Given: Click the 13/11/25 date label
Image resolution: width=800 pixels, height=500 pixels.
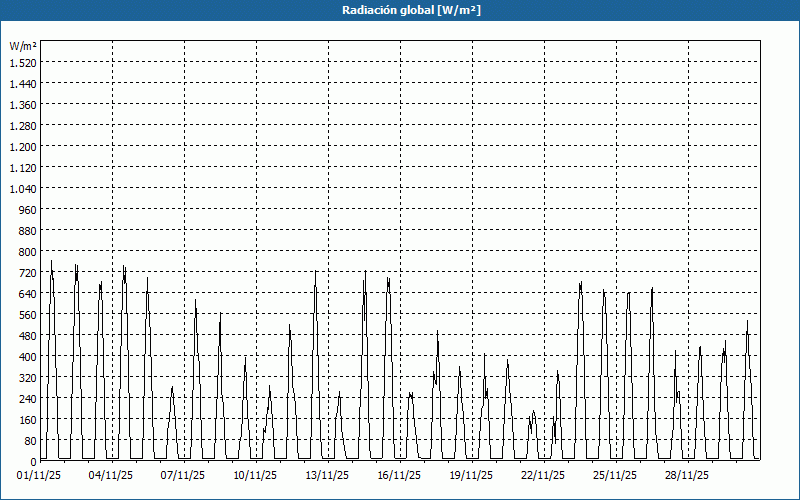Looking at the screenshot, I should coord(327,476).
